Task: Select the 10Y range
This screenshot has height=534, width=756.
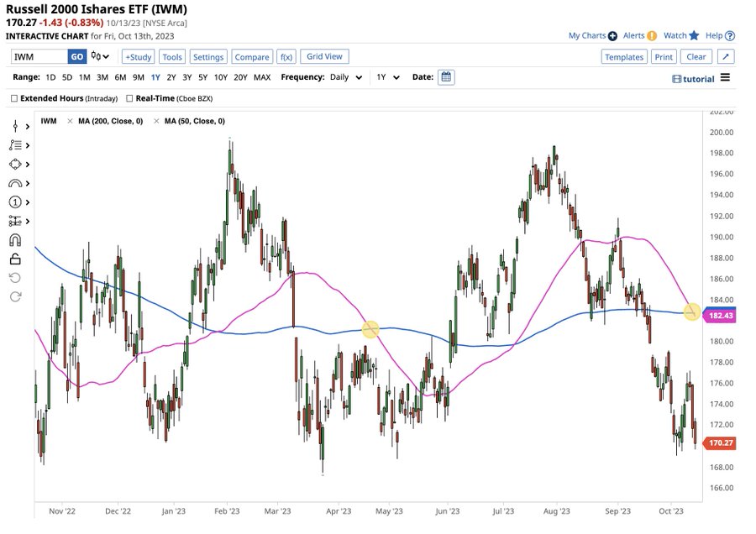Action: [x=220, y=77]
